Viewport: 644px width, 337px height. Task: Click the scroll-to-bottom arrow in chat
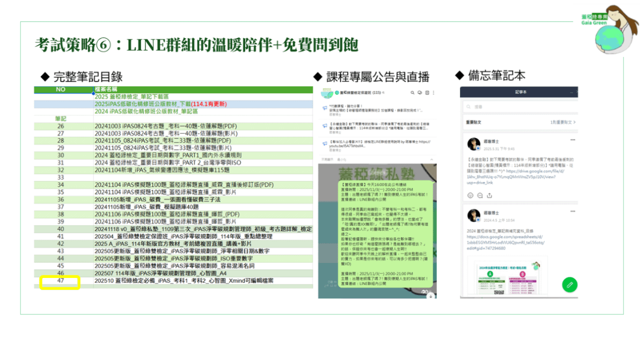pyautogui.click(x=430, y=295)
